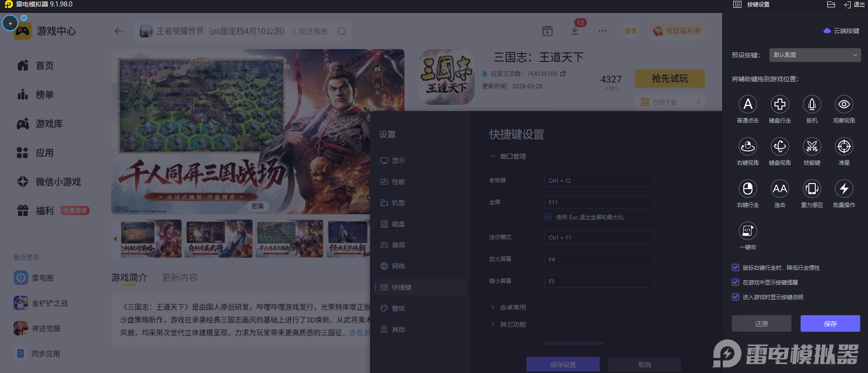Open the 预设按键 默认配置 dropdown
868x373 pixels.
tap(815, 55)
